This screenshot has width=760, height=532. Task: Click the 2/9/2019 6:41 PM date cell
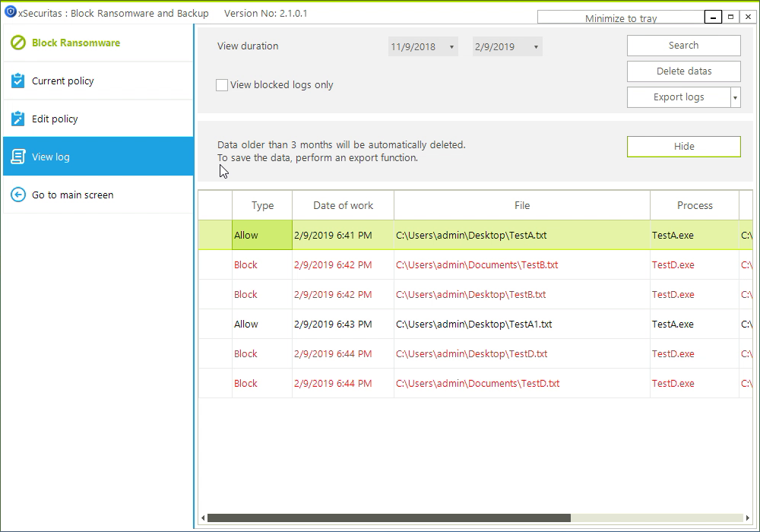click(x=344, y=235)
